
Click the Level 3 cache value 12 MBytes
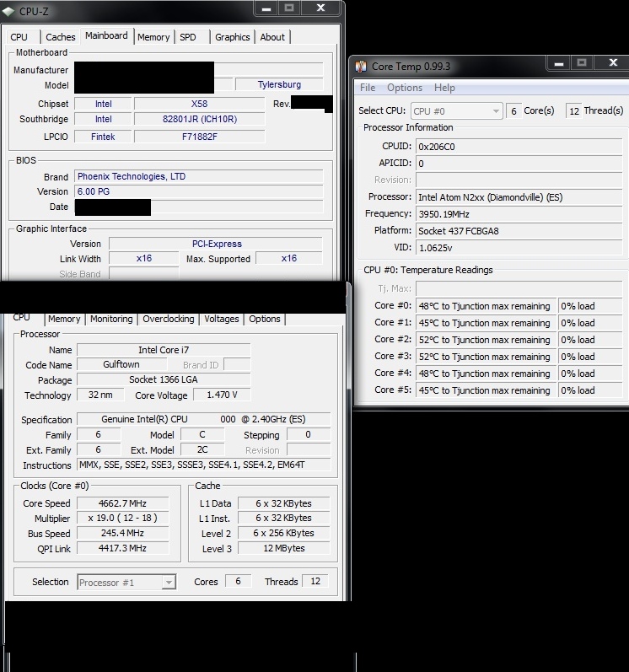pos(283,548)
